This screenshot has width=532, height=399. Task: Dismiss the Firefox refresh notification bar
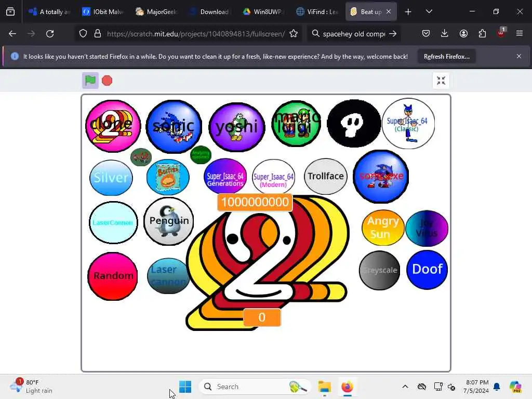point(519,56)
